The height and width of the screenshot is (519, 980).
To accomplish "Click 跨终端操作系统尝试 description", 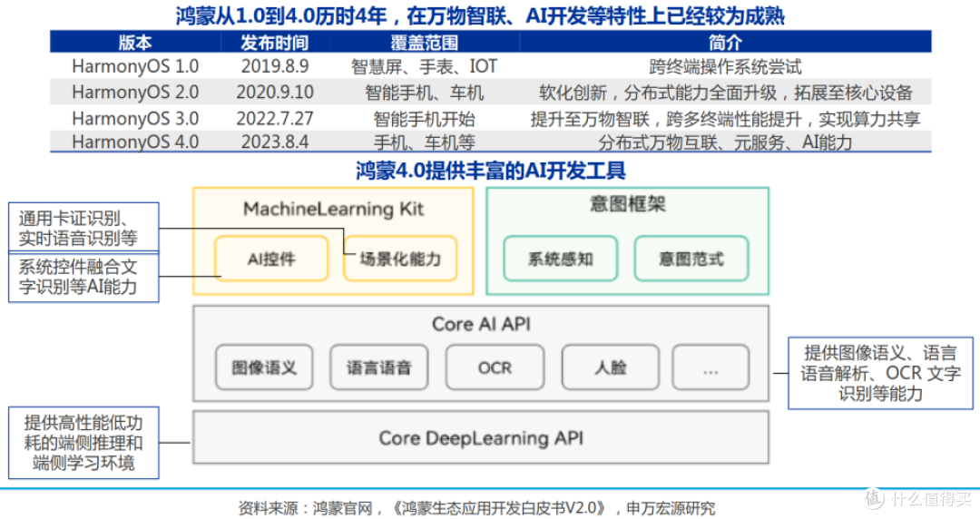I will tap(725, 66).
